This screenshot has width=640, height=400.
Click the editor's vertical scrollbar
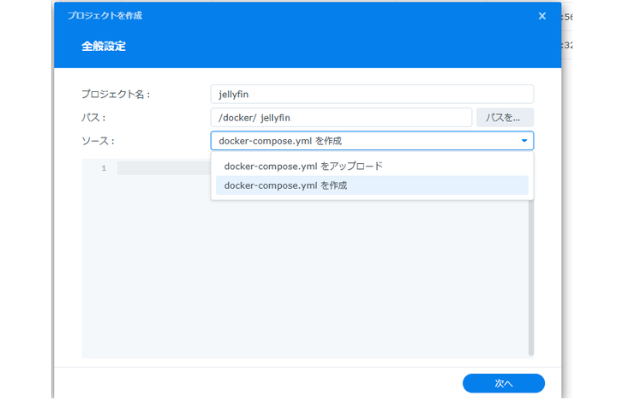coord(531,278)
